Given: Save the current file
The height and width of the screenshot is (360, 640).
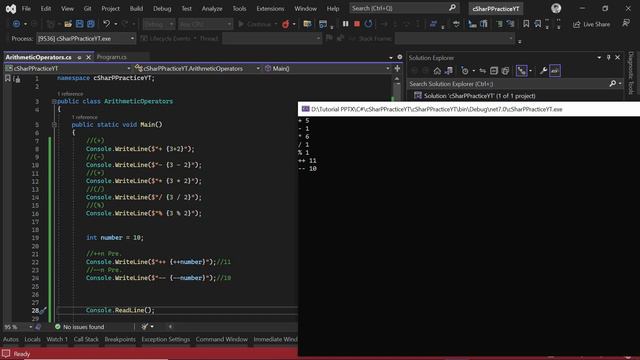Looking at the screenshot, I should pos(79,24).
